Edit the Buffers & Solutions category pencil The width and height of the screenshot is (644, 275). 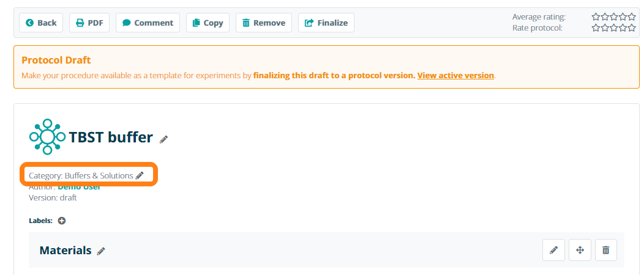pos(140,175)
